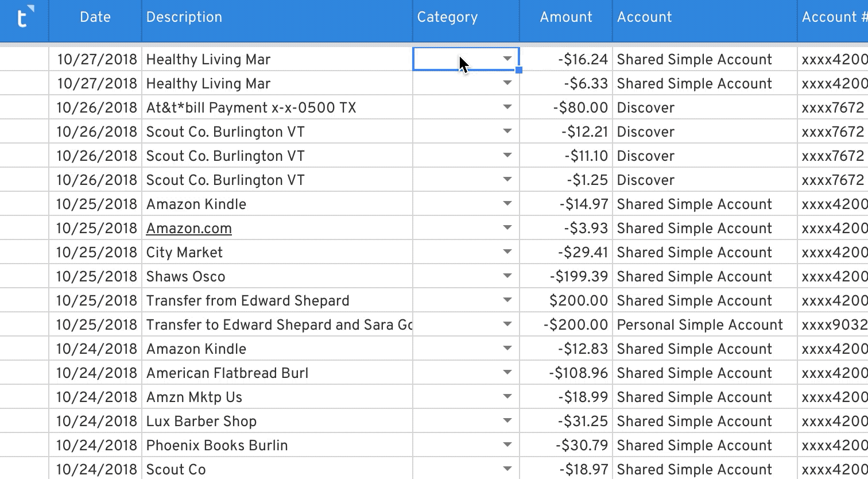Screen dimensions: 868x479
Task: Select the At&t*bill Payment x-x-0500 TX cell
Action: coord(277,107)
